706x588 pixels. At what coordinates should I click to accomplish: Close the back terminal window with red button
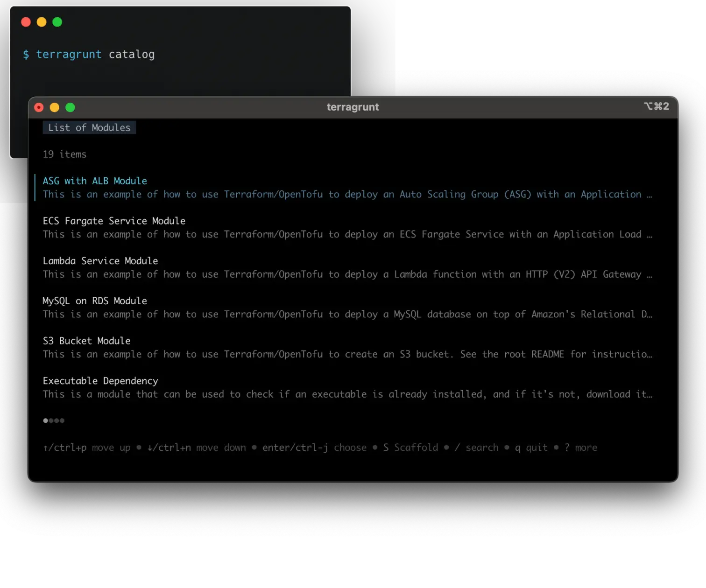[26, 22]
